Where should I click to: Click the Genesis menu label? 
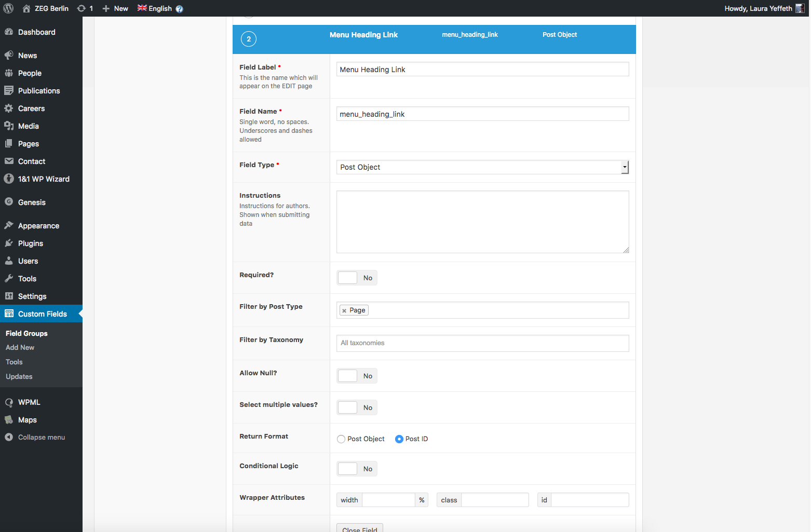coord(32,202)
